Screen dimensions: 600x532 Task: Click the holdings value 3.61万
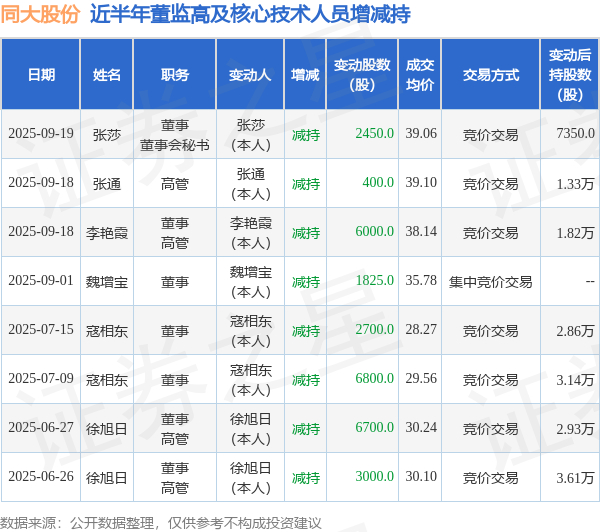point(576,478)
